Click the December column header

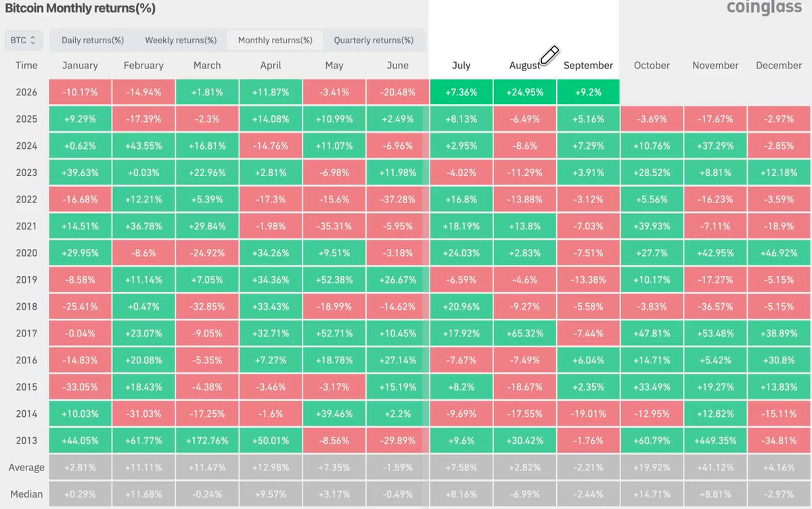[x=779, y=66]
